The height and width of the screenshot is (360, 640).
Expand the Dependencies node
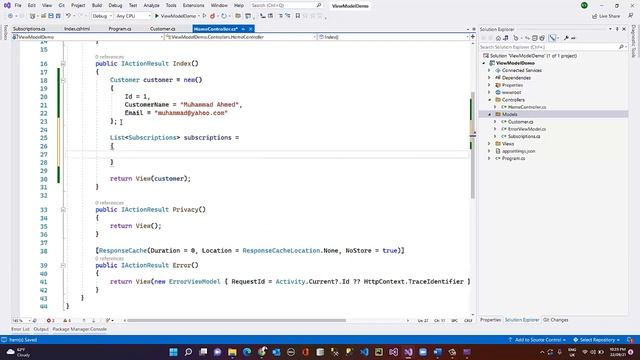[489, 78]
